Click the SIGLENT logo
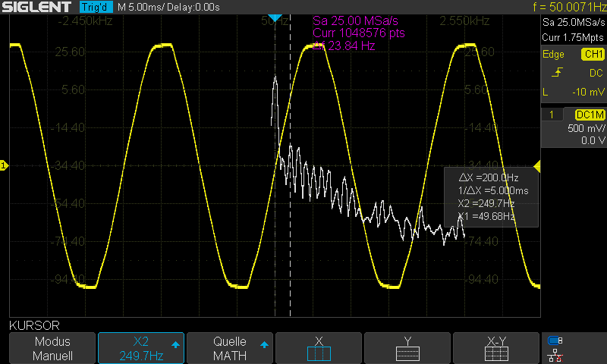Screen dimensions: 607x364 pos(36,7)
